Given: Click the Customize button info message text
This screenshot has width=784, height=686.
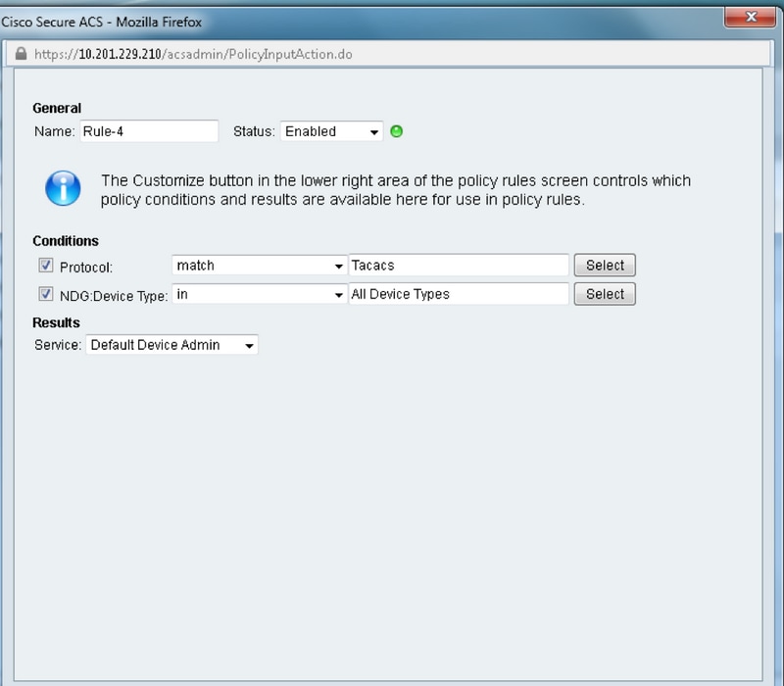Looking at the screenshot, I should pyautogui.click(x=396, y=190).
